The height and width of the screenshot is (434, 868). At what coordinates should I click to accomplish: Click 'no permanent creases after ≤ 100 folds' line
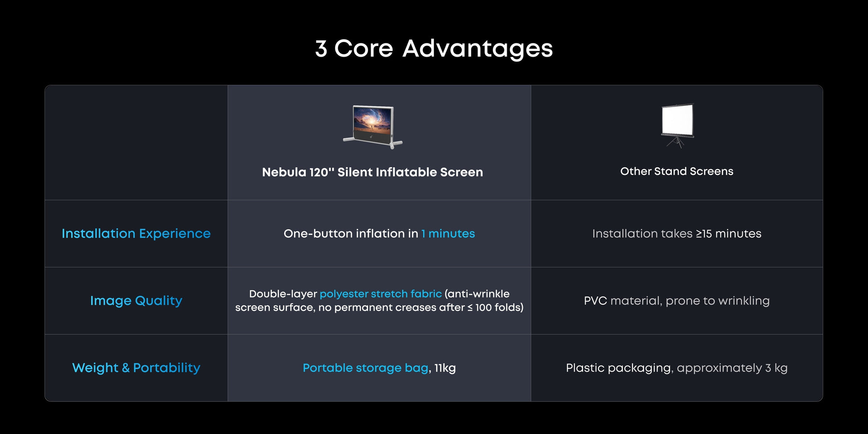point(421,308)
